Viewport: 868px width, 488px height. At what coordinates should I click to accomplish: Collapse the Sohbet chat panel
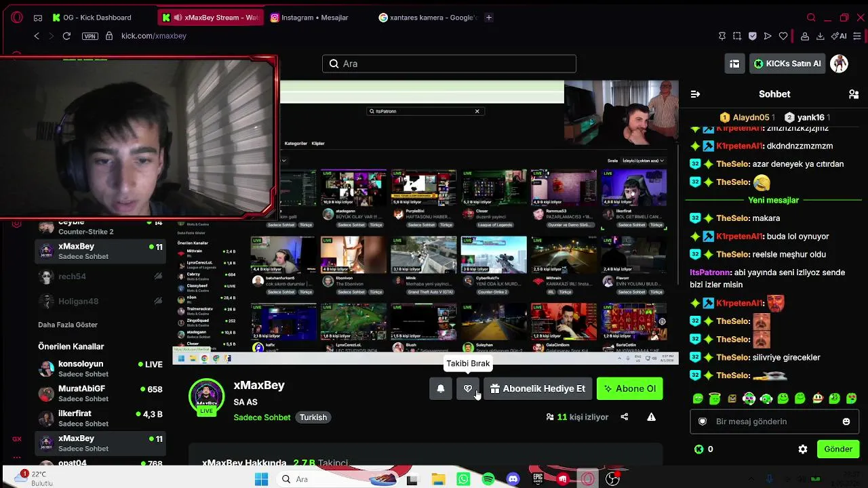(x=695, y=94)
